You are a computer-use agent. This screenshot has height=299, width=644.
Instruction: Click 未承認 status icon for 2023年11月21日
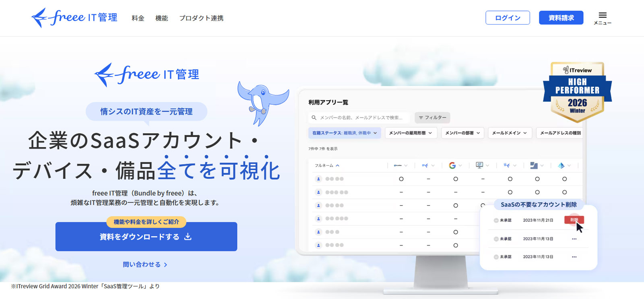496,220
